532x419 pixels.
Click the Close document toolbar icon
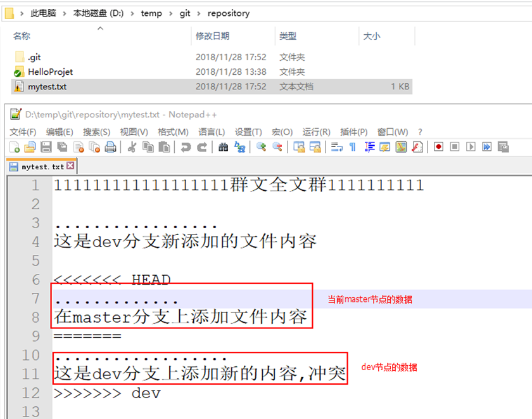click(79, 147)
